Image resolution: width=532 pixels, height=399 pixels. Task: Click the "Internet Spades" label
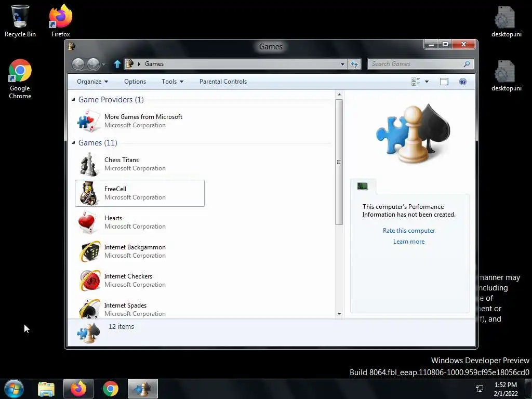click(125, 305)
